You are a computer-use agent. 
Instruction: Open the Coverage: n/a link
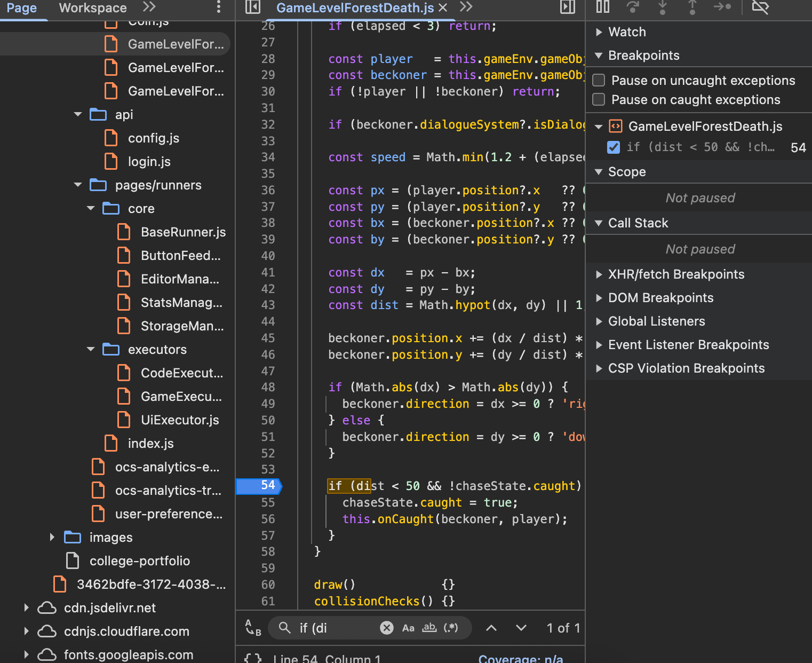pyautogui.click(x=521, y=658)
